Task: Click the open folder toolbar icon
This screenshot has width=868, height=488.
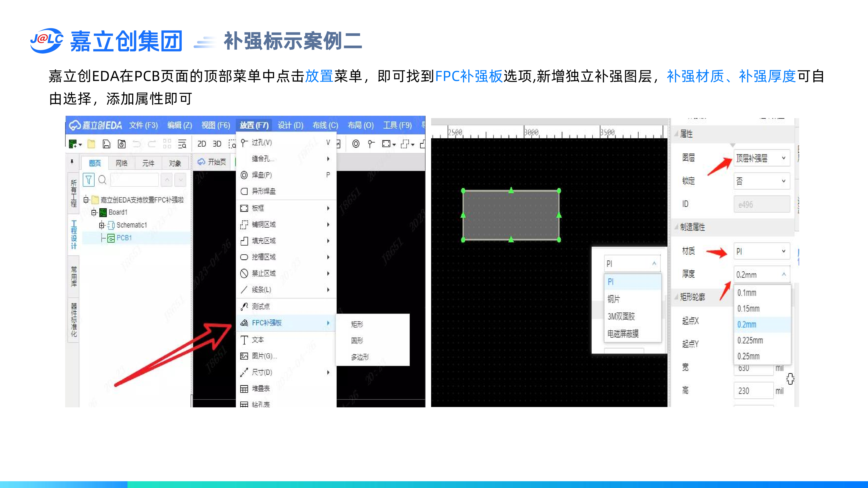Action: (91, 144)
